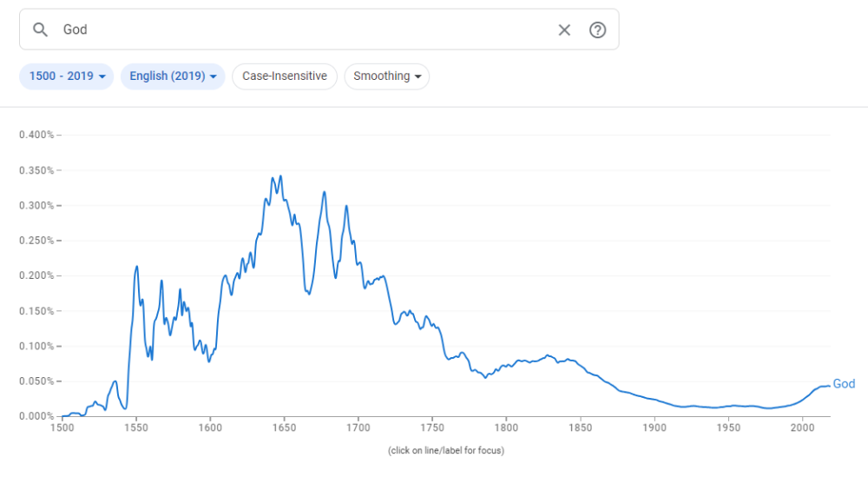Open the help question mark icon

(597, 30)
